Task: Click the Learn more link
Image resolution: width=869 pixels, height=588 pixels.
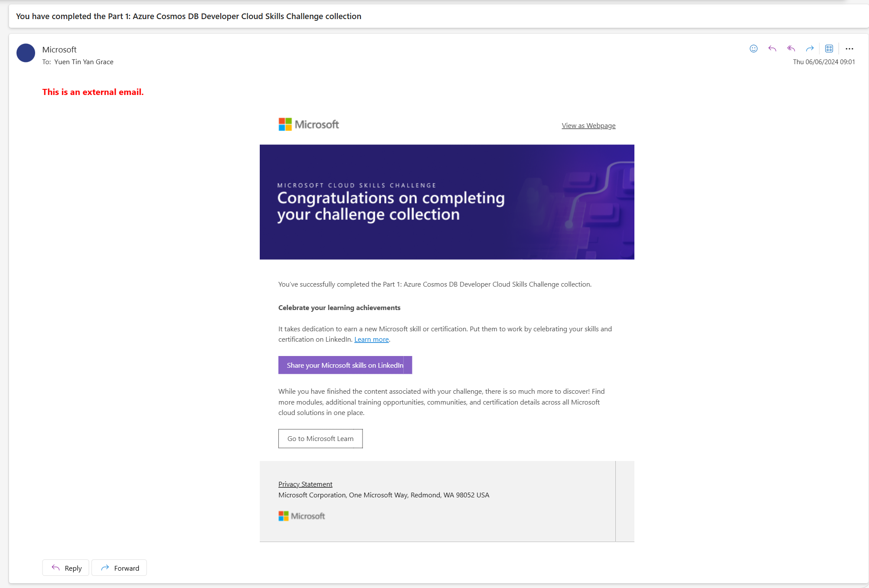Action: pyautogui.click(x=371, y=340)
